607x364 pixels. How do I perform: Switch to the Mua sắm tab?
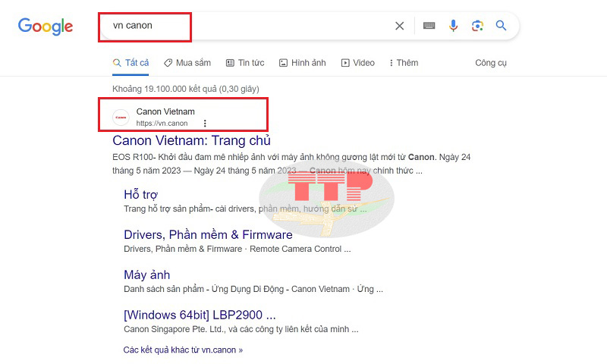[x=187, y=63]
